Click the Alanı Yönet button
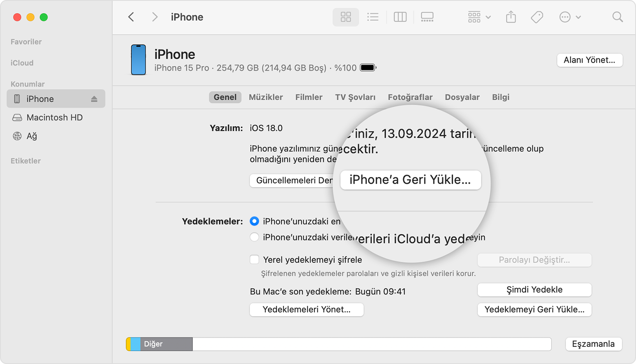The height and width of the screenshot is (364, 636). pos(590,60)
